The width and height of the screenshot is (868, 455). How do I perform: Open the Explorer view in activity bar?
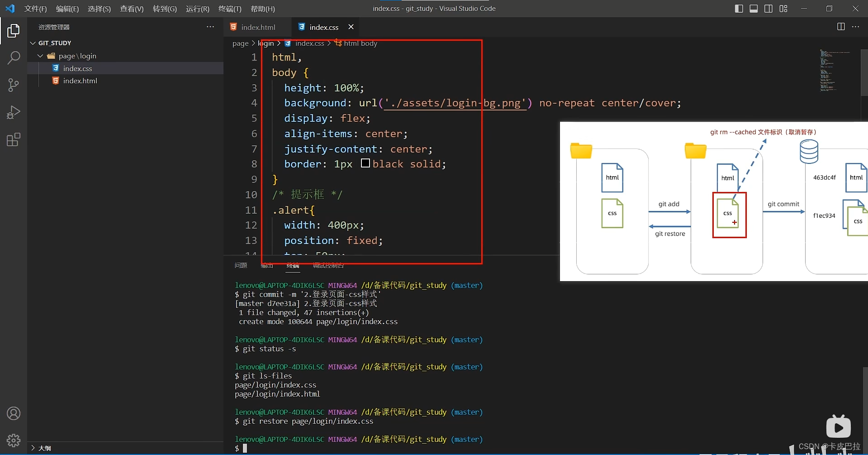(x=14, y=31)
